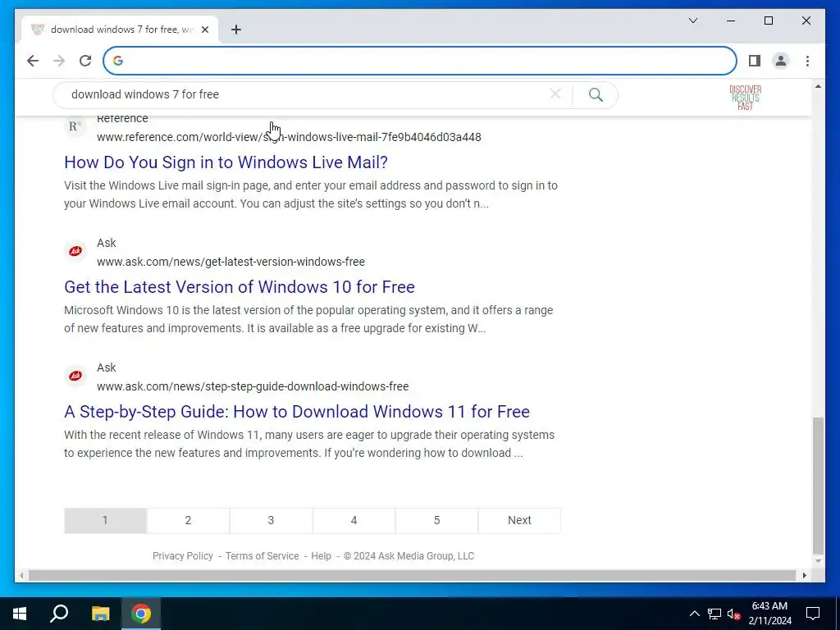
Task: Click the forward navigation arrow
Action: [x=59, y=61]
